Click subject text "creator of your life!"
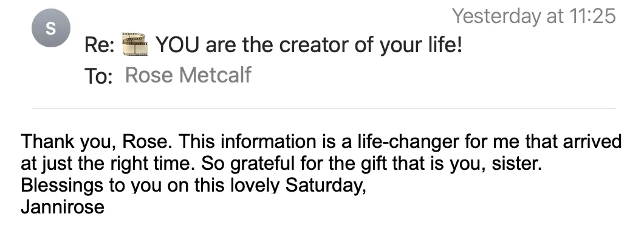The height and width of the screenshot is (228, 644). click(371, 44)
